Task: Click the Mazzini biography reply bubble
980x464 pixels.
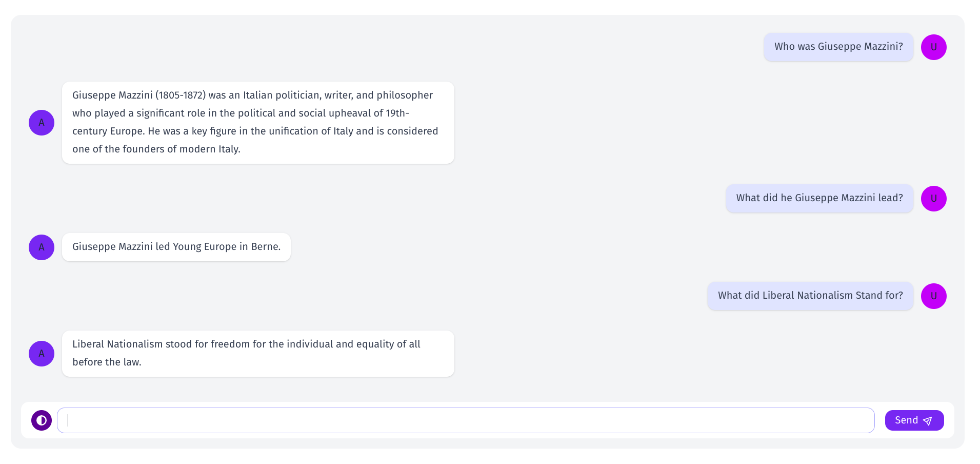Action: coord(257,122)
